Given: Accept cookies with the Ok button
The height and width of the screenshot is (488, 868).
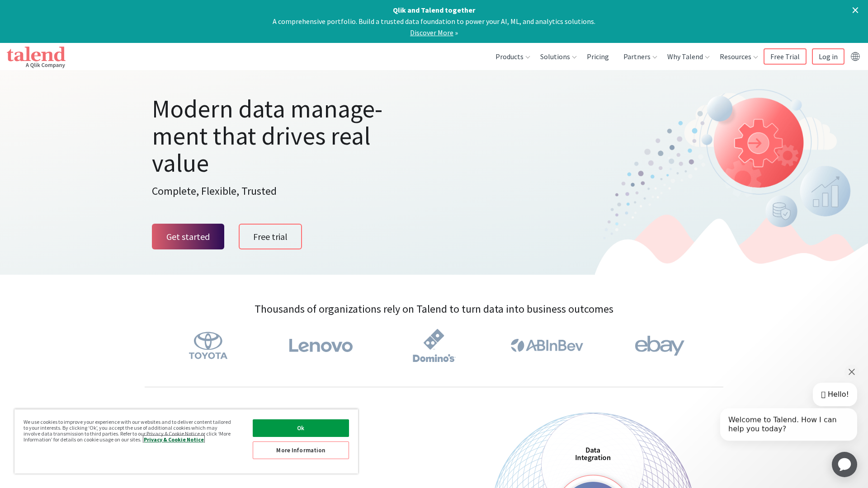Looking at the screenshot, I should [301, 428].
